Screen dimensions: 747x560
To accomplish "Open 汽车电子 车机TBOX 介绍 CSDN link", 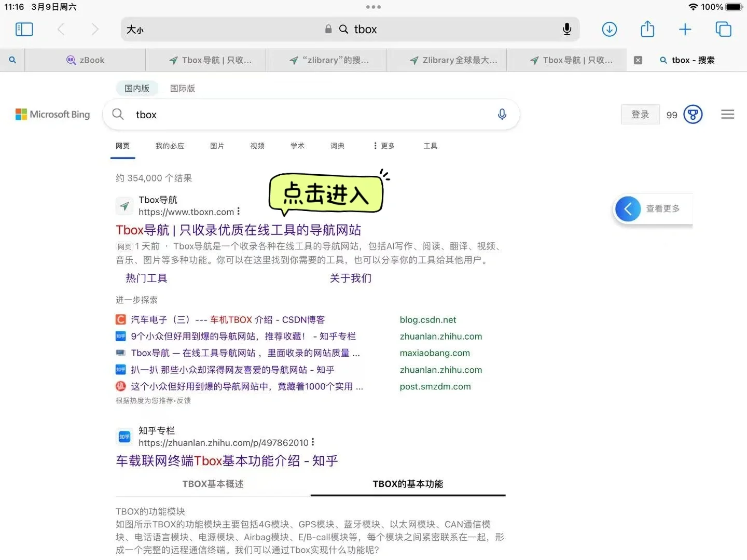I will click(228, 319).
